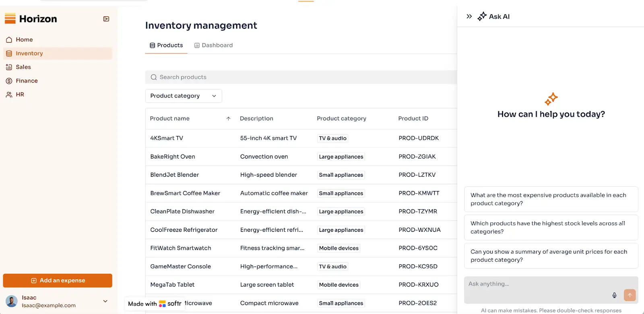
Task: Click the Home house icon
Action: point(9,40)
